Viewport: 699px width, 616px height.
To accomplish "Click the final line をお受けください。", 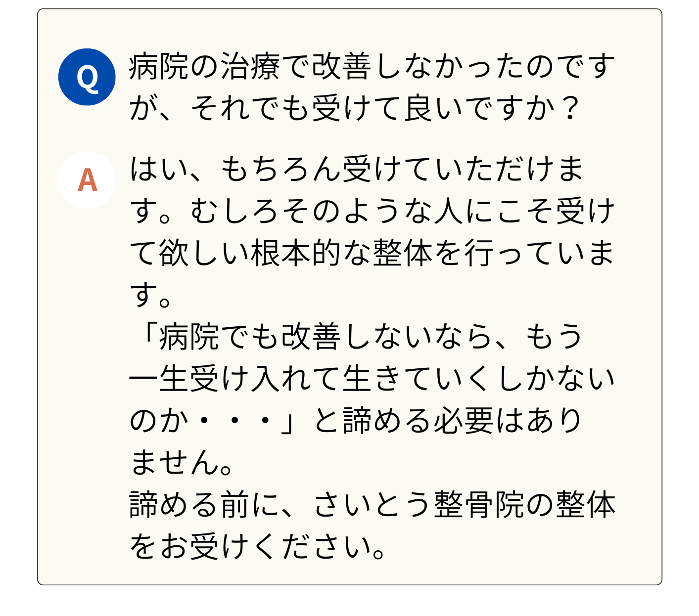I will pyautogui.click(x=257, y=547).
